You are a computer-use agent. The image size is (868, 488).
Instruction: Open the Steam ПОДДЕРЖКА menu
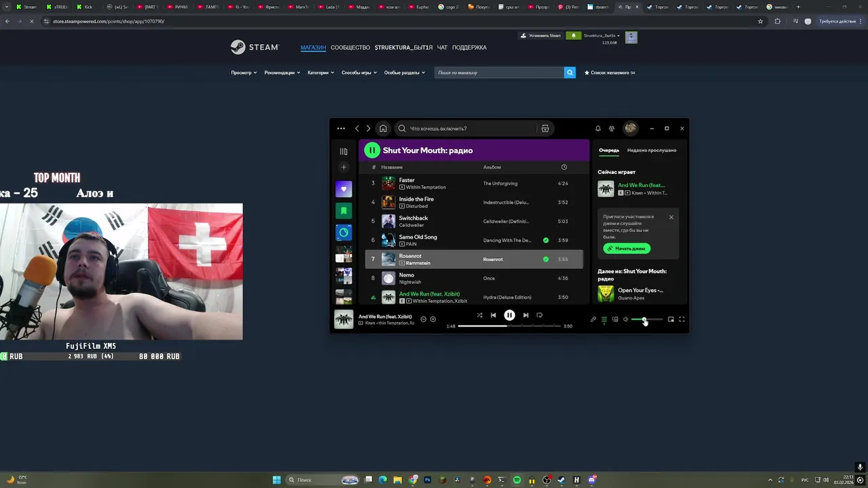click(x=469, y=47)
